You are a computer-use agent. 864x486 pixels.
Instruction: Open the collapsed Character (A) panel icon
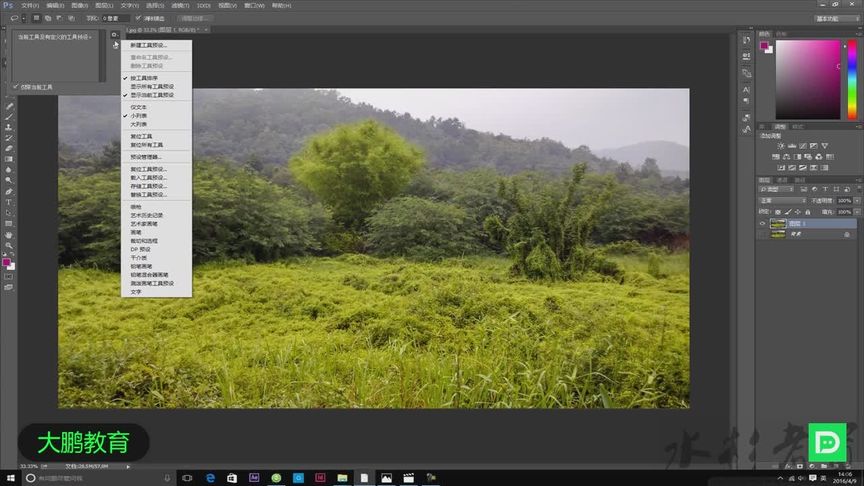[x=747, y=89]
